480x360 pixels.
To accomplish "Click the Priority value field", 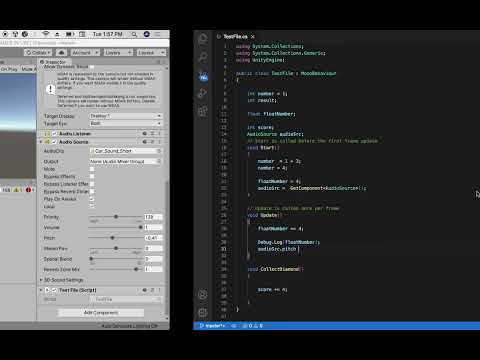I will coord(153,217).
